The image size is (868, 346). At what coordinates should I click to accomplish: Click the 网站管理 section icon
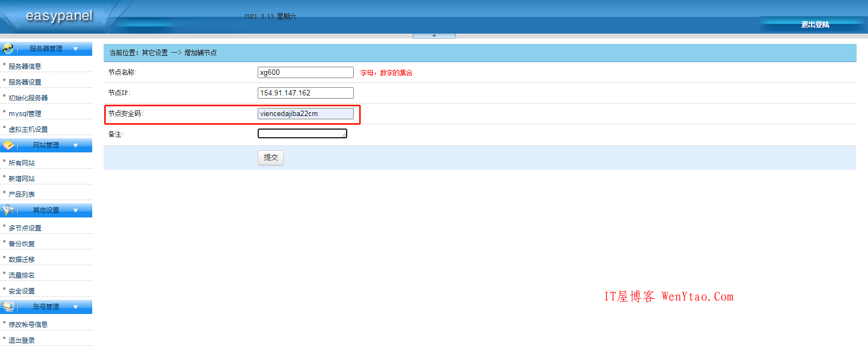pos(8,145)
